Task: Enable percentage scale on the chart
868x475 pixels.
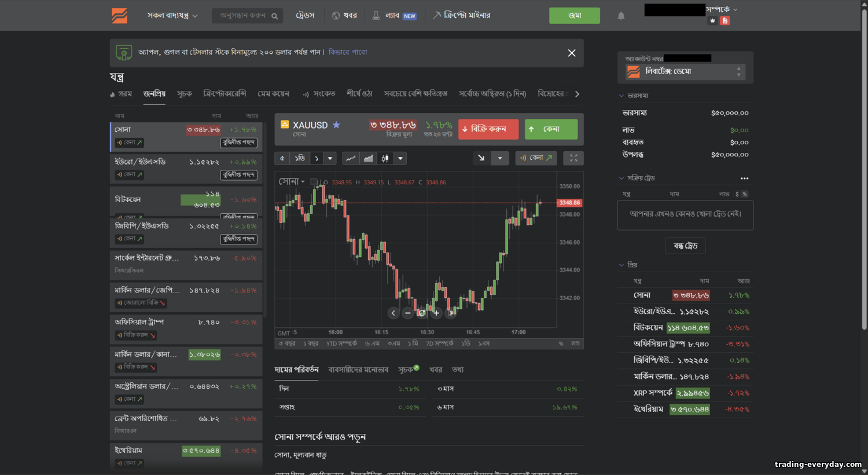Action: click(x=560, y=343)
